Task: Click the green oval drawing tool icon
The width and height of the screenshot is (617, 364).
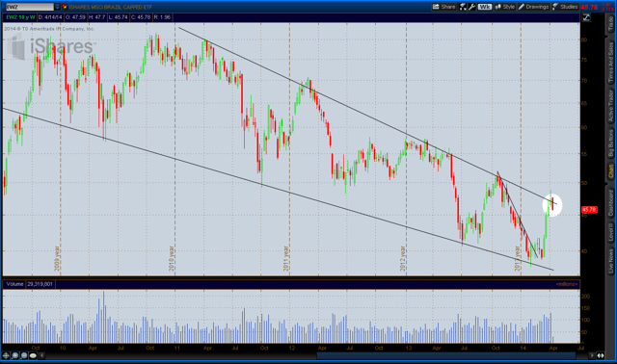Action: pos(33,355)
